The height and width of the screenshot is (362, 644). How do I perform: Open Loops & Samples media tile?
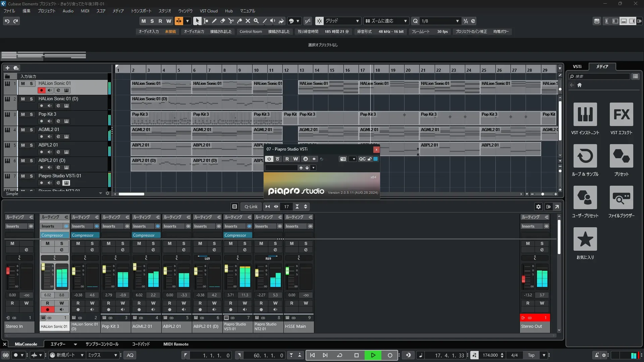[x=585, y=156]
